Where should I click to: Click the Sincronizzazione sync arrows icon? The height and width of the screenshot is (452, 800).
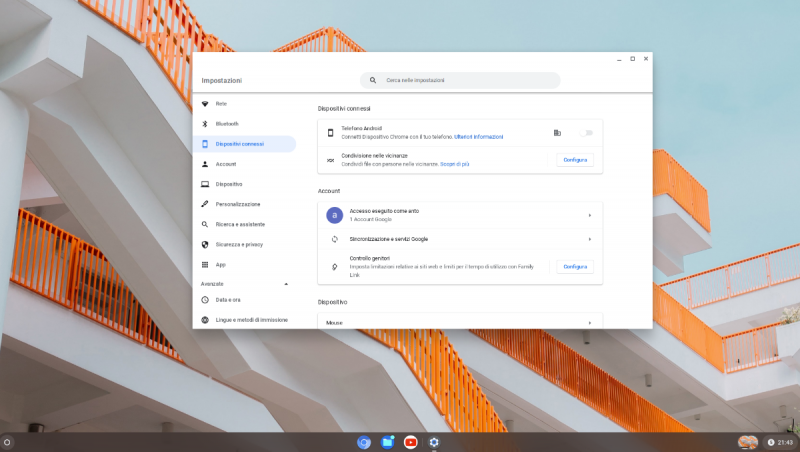334,239
